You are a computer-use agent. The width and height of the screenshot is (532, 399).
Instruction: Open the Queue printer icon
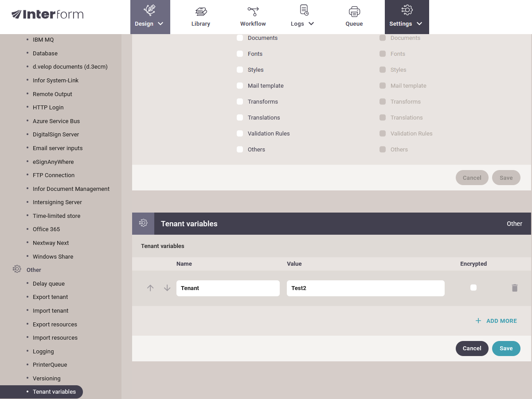(354, 12)
